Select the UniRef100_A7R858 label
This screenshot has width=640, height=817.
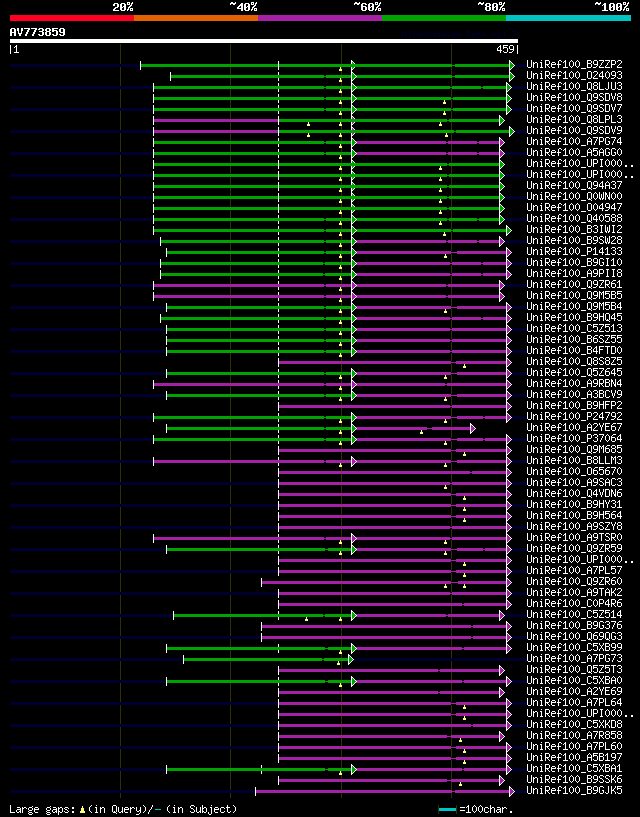(574, 736)
